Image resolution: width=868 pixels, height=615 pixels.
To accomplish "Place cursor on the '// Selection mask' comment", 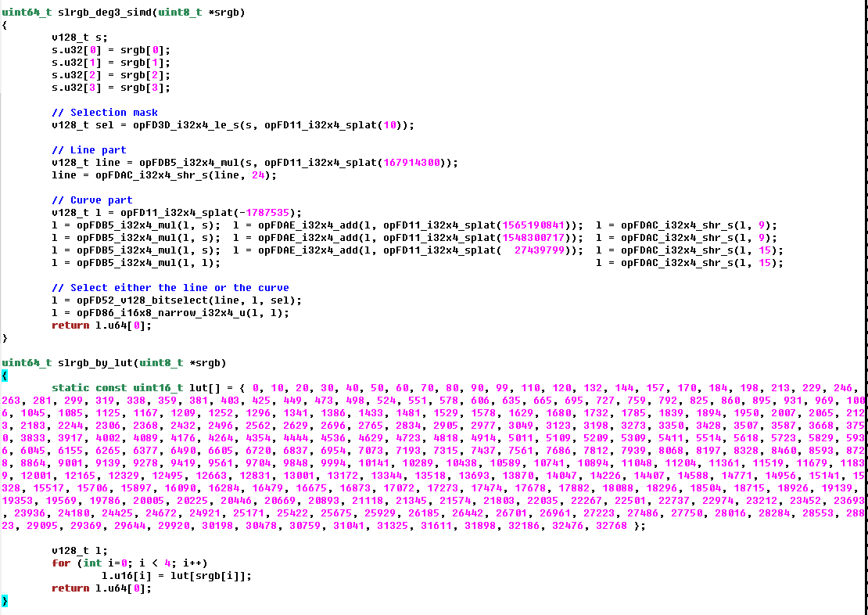I will [x=105, y=113].
